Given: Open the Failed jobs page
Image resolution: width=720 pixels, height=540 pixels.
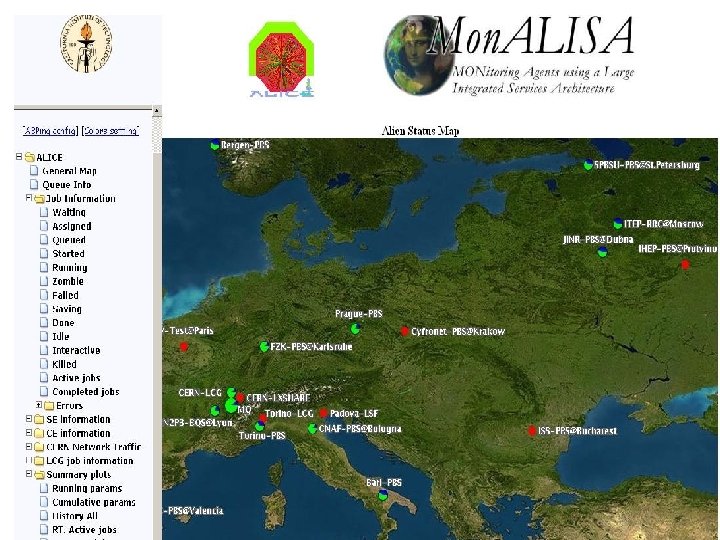Looking at the screenshot, I should click(x=65, y=295).
